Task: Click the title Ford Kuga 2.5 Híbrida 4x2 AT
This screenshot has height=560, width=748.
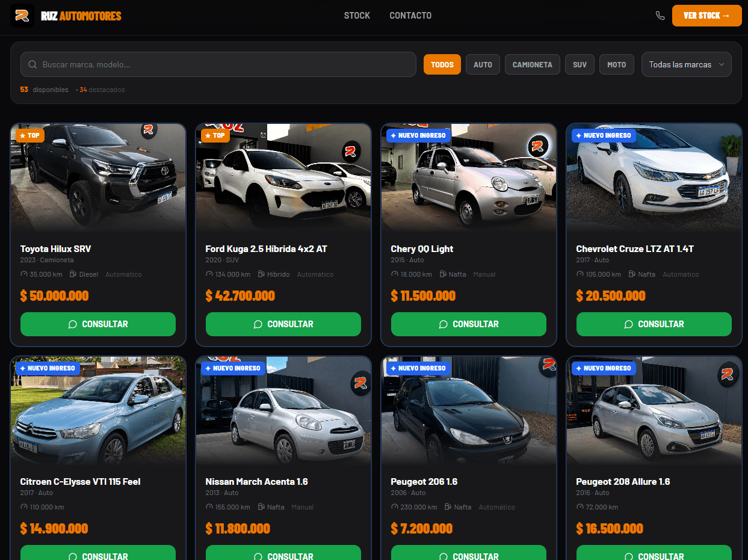Action: click(x=267, y=249)
